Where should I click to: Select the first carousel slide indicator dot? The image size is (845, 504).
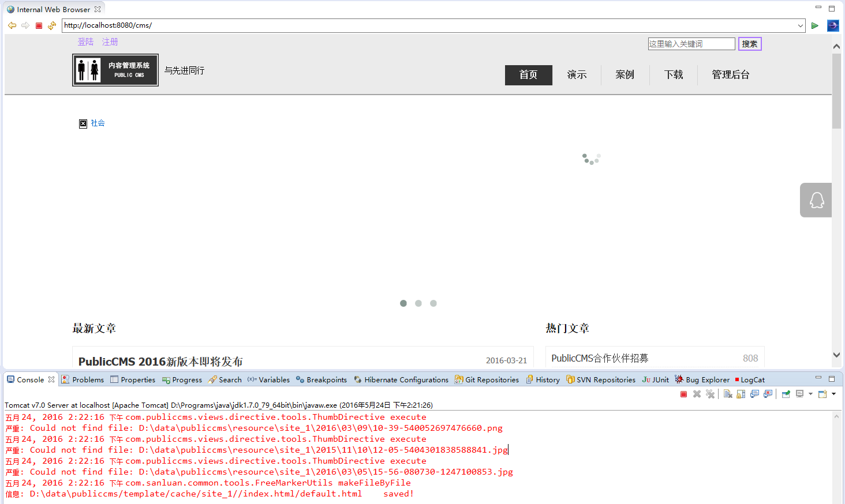pyautogui.click(x=403, y=303)
